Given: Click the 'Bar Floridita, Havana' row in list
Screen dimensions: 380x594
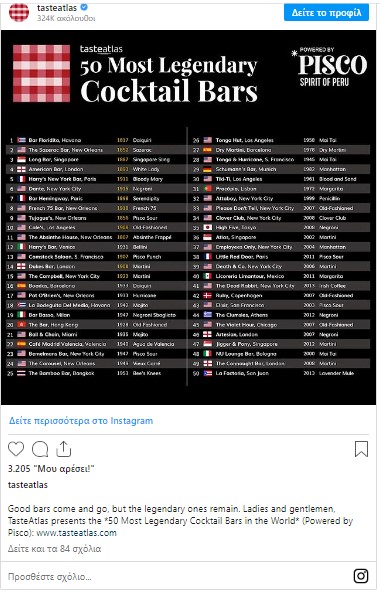Looking at the screenshot, I should coord(97,140).
